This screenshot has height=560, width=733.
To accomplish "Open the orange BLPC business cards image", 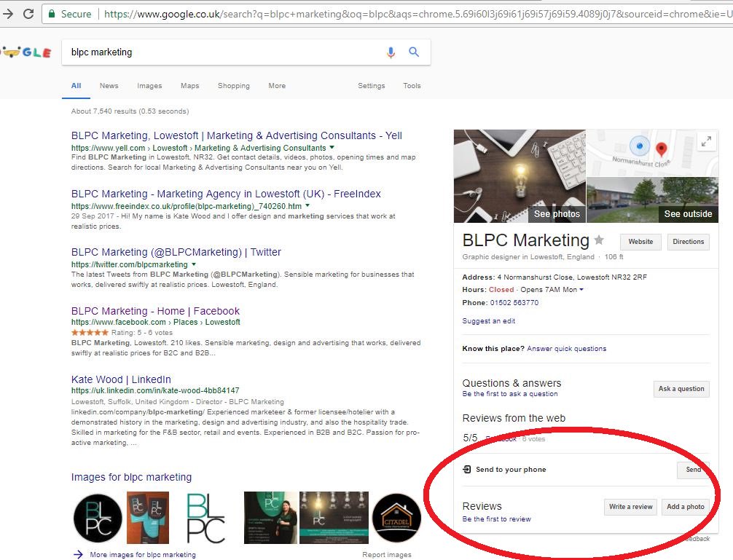I will coord(148,518).
